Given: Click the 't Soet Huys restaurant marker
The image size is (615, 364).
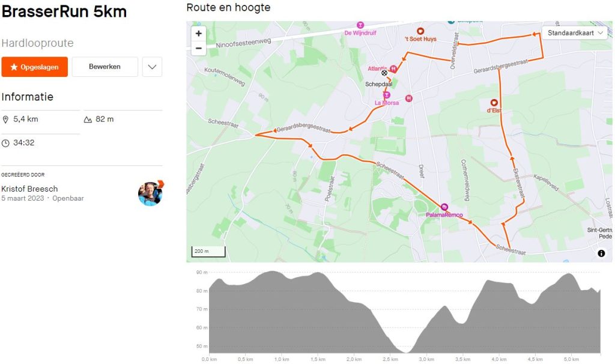Looking at the screenshot, I should coord(420,31).
